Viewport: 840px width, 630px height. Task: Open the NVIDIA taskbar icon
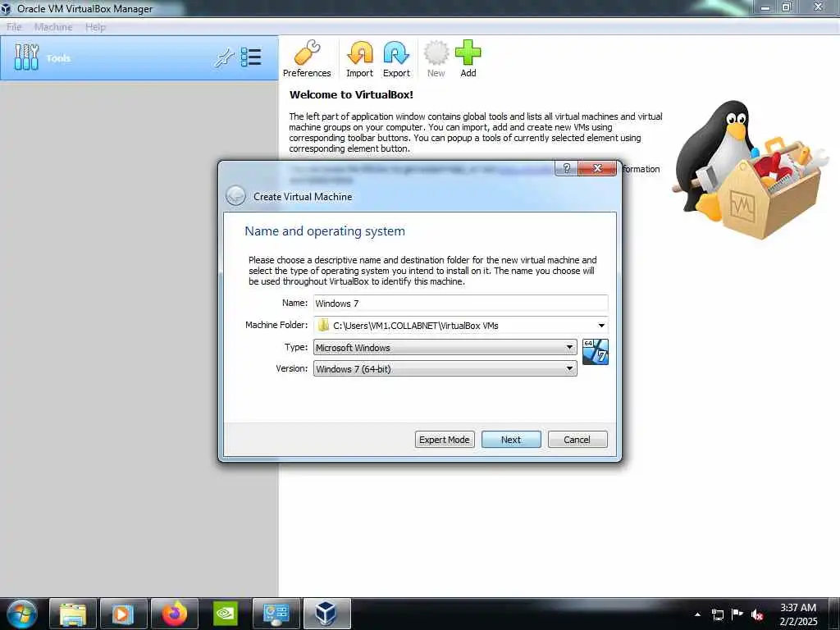(226, 614)
